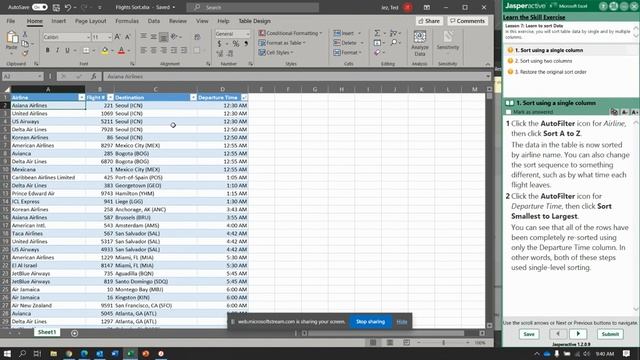The width and height of the screenshot is (640, 360).
Task: Toggle the AutoSave switch
Action: tap(40, 7)
